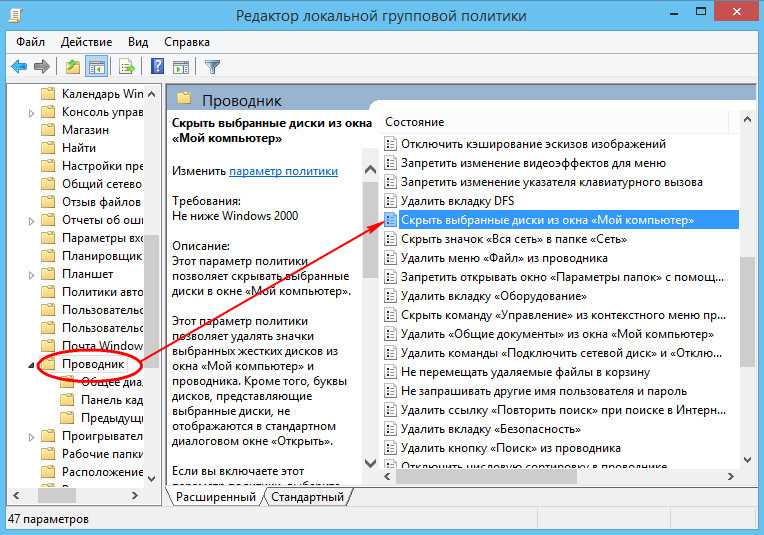This screenshot has width=764, height=535.
Task: Select 'Запретить изменение указателя клавиатурного вызова'
Action: coord(552,182)
